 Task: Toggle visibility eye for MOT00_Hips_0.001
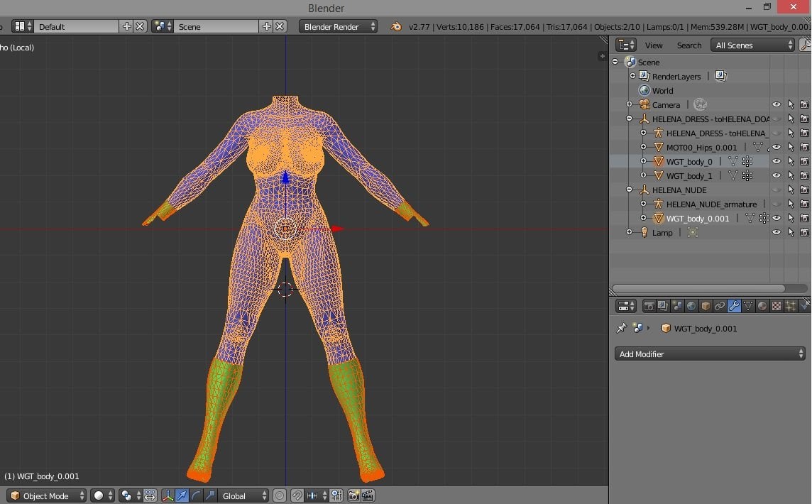coord(777,147)
